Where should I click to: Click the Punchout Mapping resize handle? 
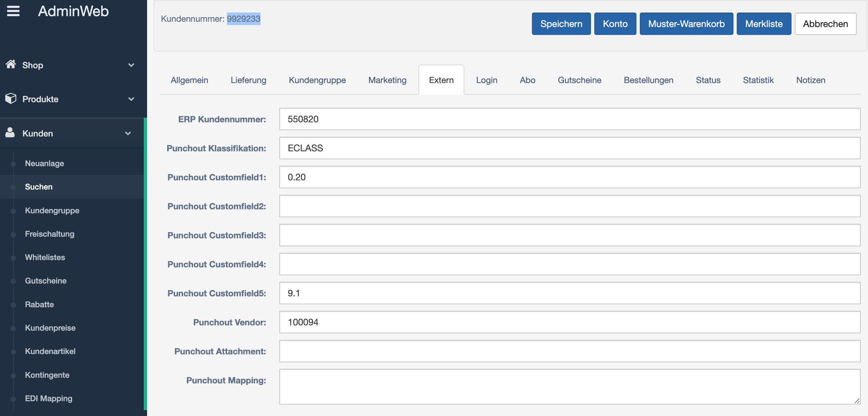[857, 401]
